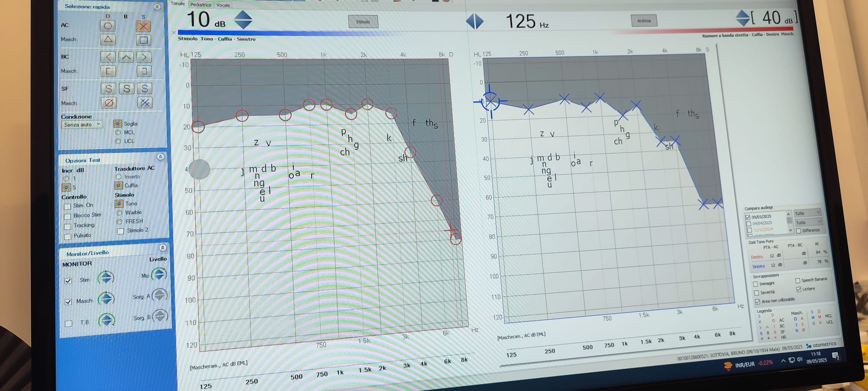
Task: Select BC binaural caret symbol
Action: pos(126,57)
